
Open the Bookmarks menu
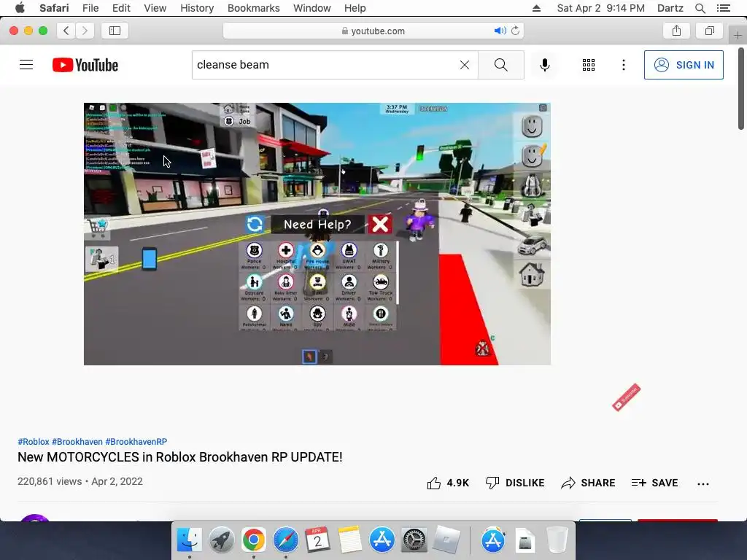(x=253, y=8)
